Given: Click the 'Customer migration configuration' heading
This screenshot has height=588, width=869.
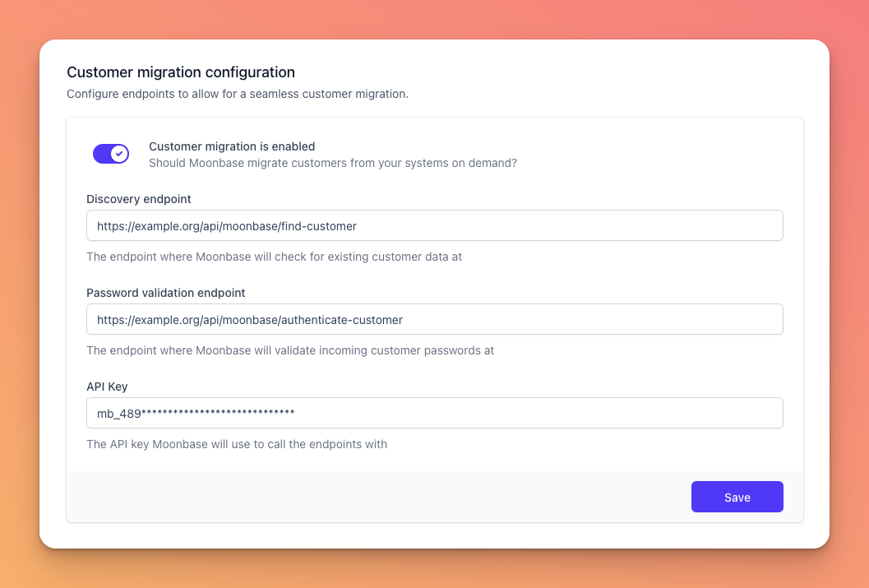Looking at the screenshot, I should pos(181,72).
